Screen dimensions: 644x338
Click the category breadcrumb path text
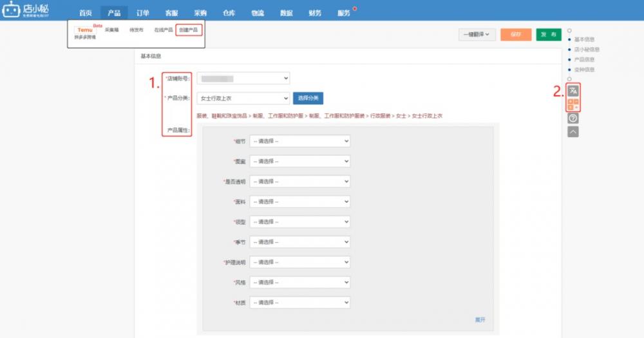[x=319, y=116]
